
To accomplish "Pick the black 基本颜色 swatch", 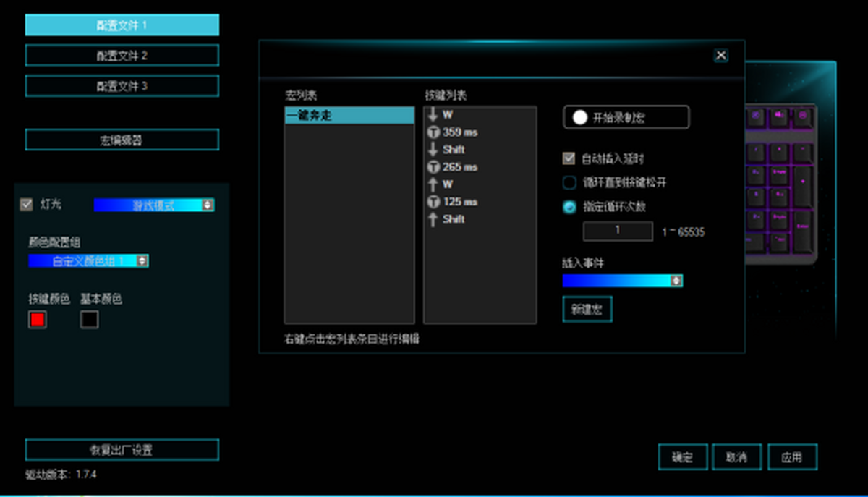I will tap(90, 319).
